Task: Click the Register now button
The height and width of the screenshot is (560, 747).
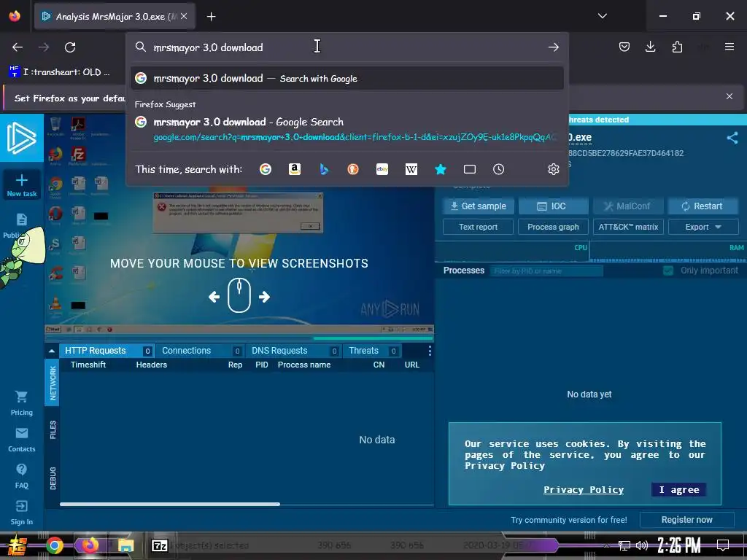Action: (686, 519)
